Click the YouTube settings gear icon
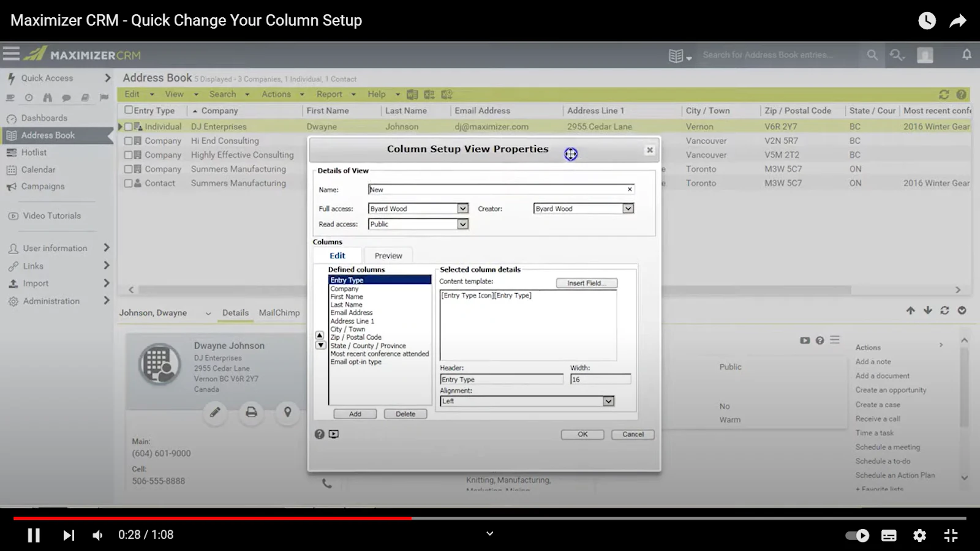This screenshot has height=551, width=980. click(919, 535)
